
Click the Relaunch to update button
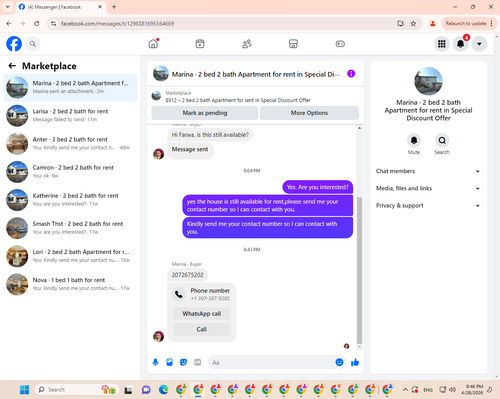pyautogui.click(x=466, y=23)
